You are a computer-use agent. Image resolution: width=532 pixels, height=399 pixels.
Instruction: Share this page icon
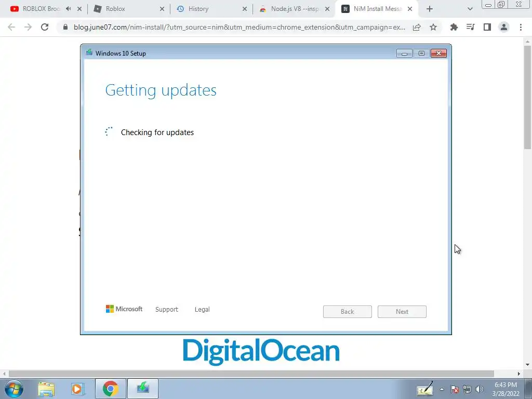point(417,27)
